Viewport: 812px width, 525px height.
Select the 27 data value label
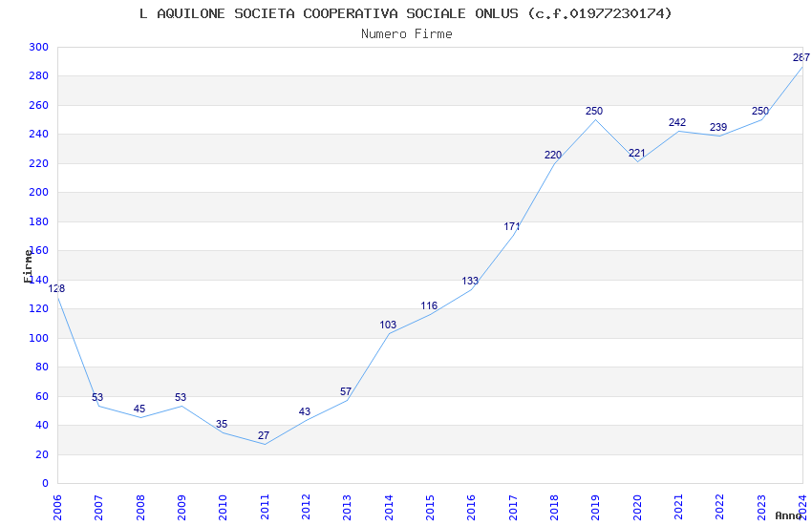click(x=263, y=435)
